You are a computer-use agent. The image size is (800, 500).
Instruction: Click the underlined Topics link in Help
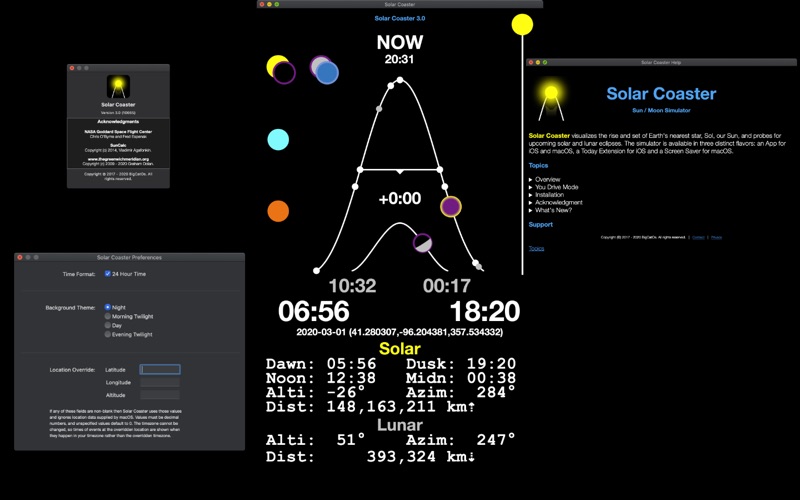coord(536,248)
